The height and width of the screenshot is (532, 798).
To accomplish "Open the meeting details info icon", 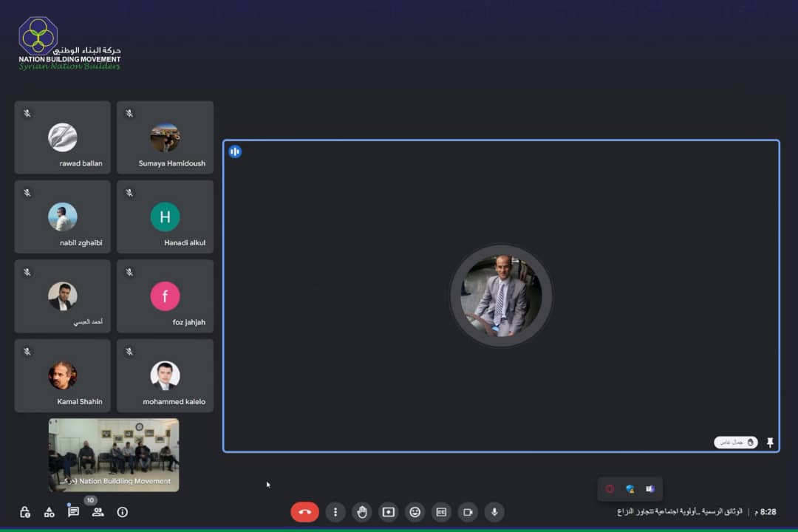I will tap(123, 512).
